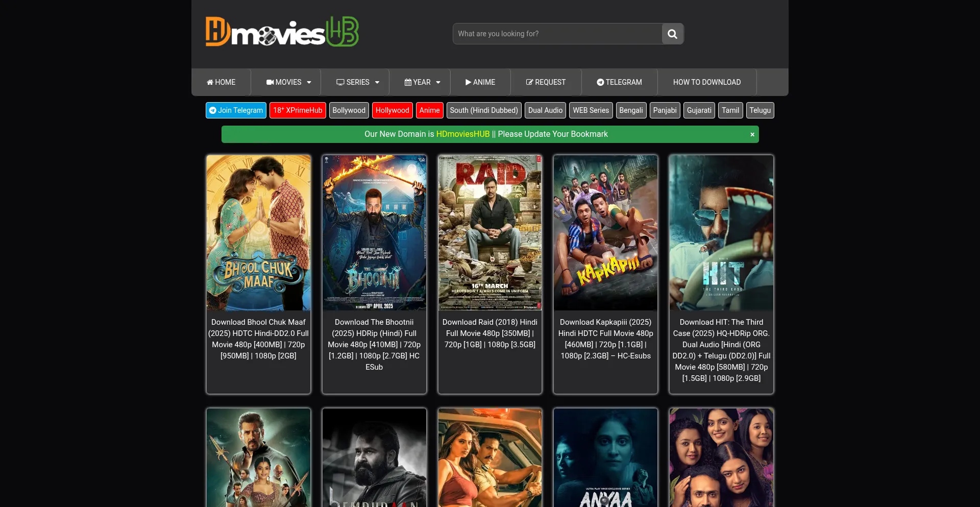Expand the SERIES dropdown arrow
This screenshot has height=507, width=980.
point(377,83)
